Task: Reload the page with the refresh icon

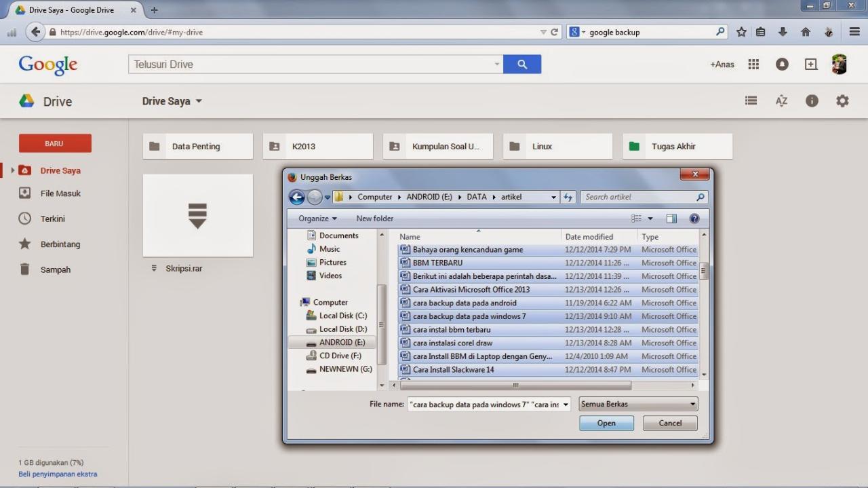Action: [555, 32]
